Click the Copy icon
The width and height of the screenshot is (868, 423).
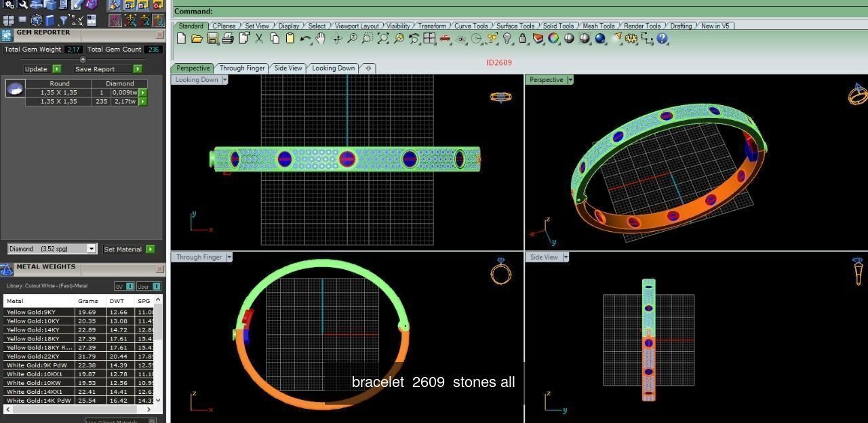click(x=275, y=39)
